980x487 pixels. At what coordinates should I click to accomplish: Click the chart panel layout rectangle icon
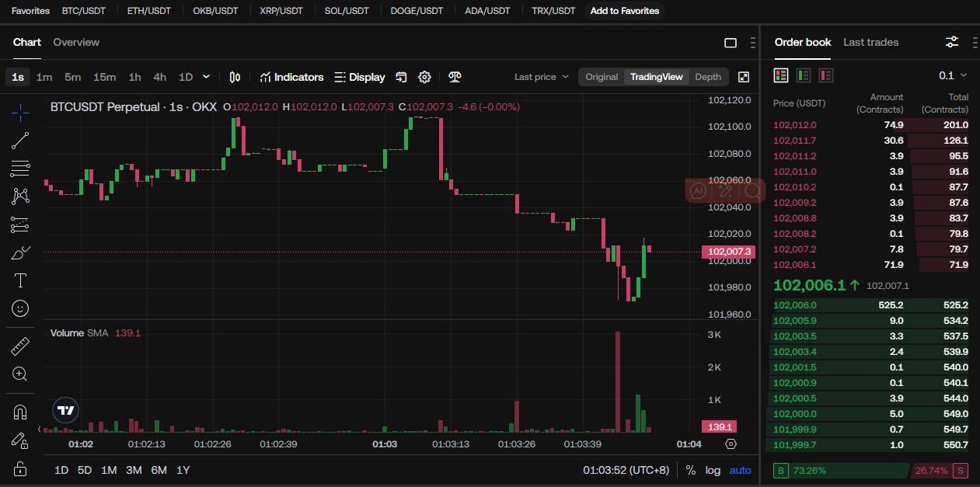[x=731, y=43]
